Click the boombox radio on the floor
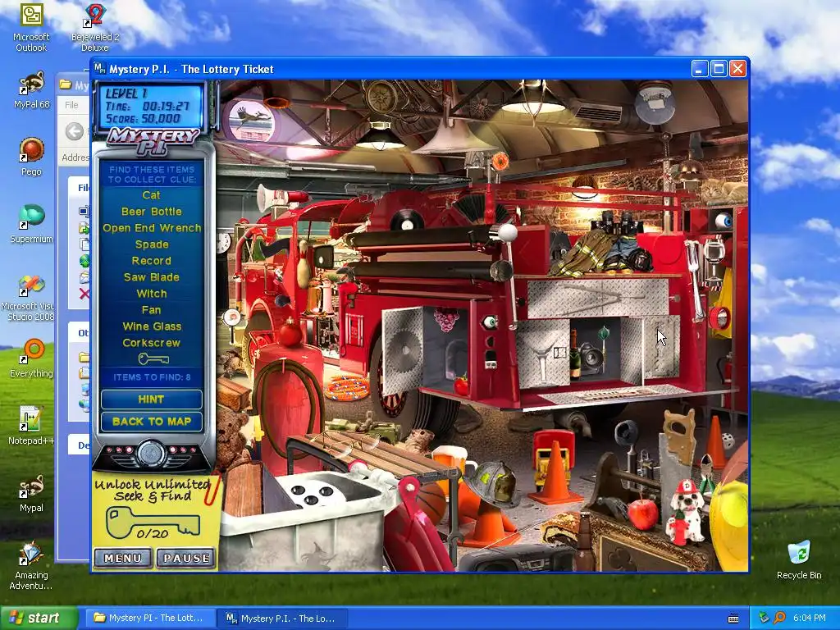The height and width of the screenshot is (630, 840). coord(517,559)
